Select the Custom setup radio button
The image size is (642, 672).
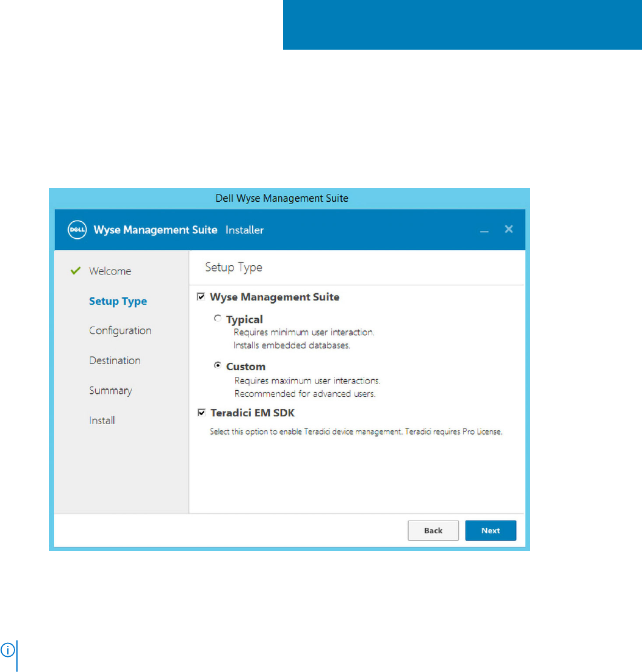point(218,365)
